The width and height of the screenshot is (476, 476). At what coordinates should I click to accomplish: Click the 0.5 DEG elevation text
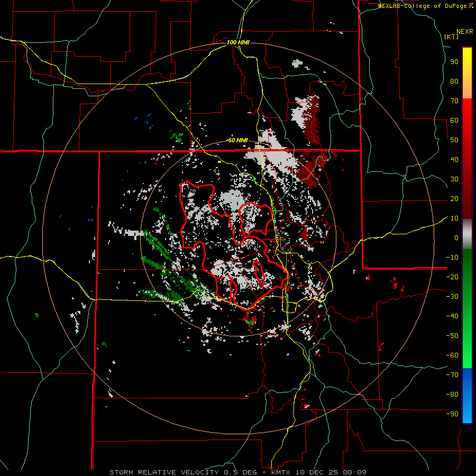(x=241, y=472)
